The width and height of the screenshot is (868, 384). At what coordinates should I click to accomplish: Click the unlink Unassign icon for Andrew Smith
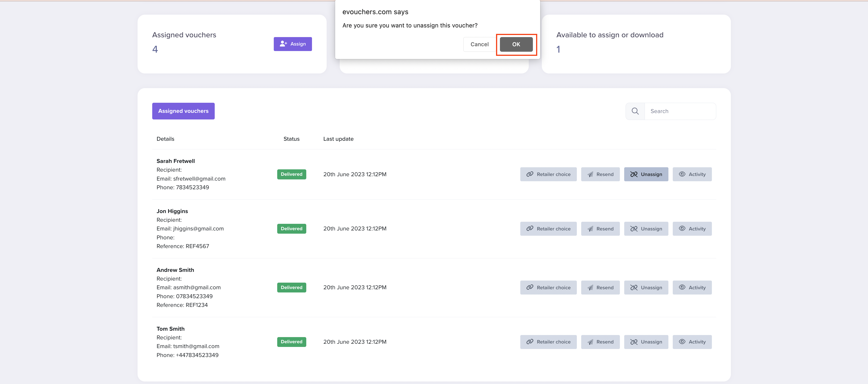(634, 287)
